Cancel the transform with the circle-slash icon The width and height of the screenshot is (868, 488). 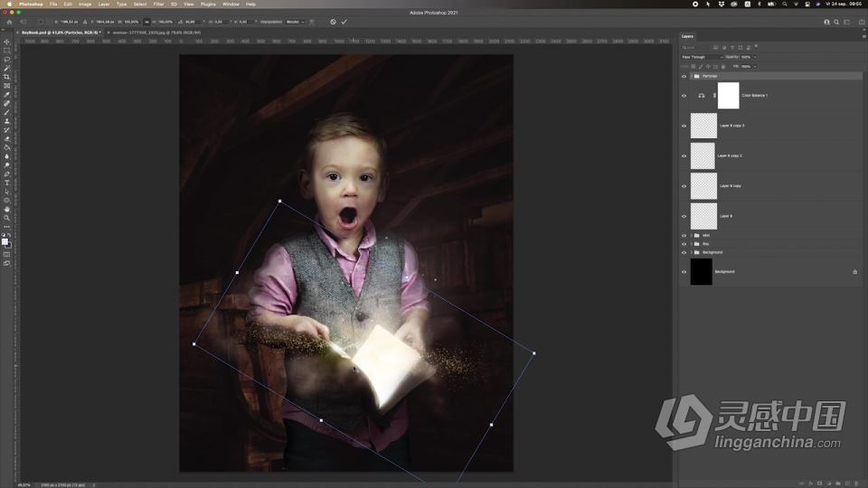333,22
